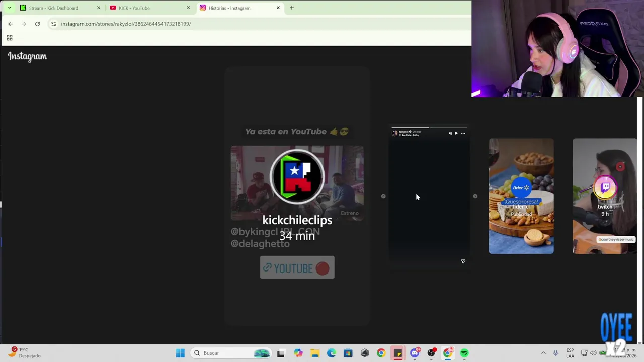Close the KICK - YouTube tab

pos(188,8)
